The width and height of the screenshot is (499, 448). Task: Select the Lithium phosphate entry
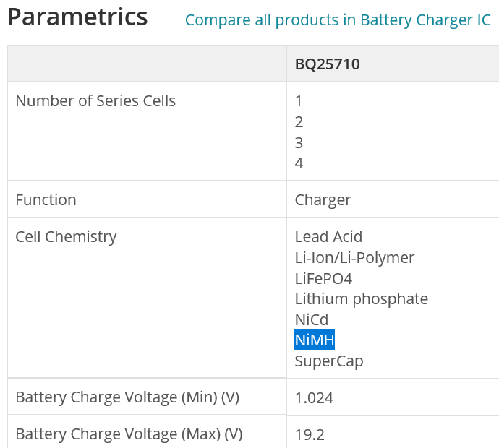pyautogui.click(x=361, y=299)
